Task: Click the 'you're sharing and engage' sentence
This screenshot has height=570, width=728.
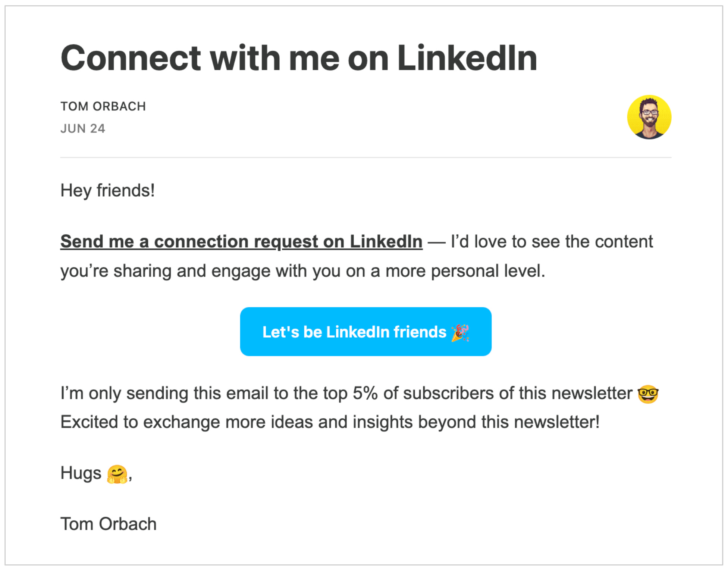Action: tap(302, 271)
